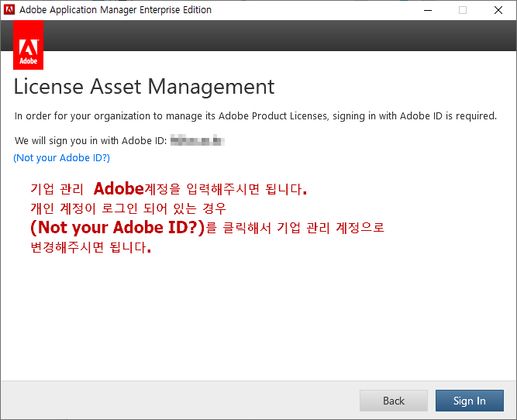Click the "We will sign you in with Adobe ID:" label
Image resolution: width=517 pixels, height=420 pixels.
click(91, 141)
